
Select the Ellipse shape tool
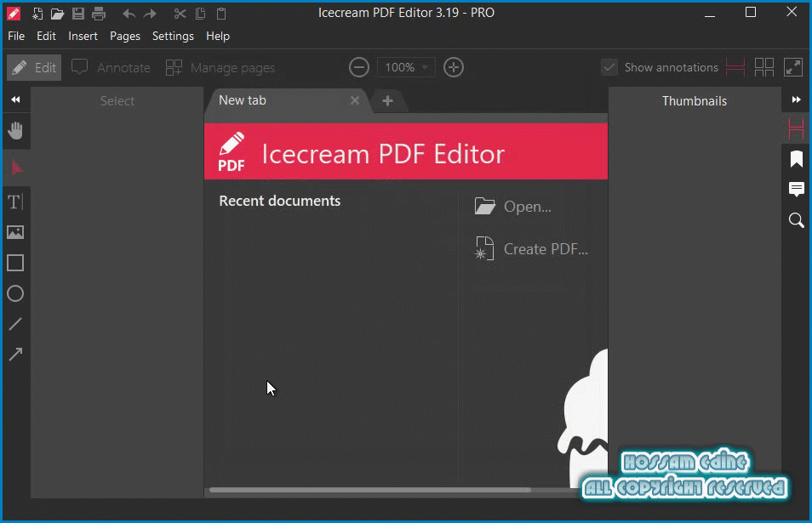(15, 293)
